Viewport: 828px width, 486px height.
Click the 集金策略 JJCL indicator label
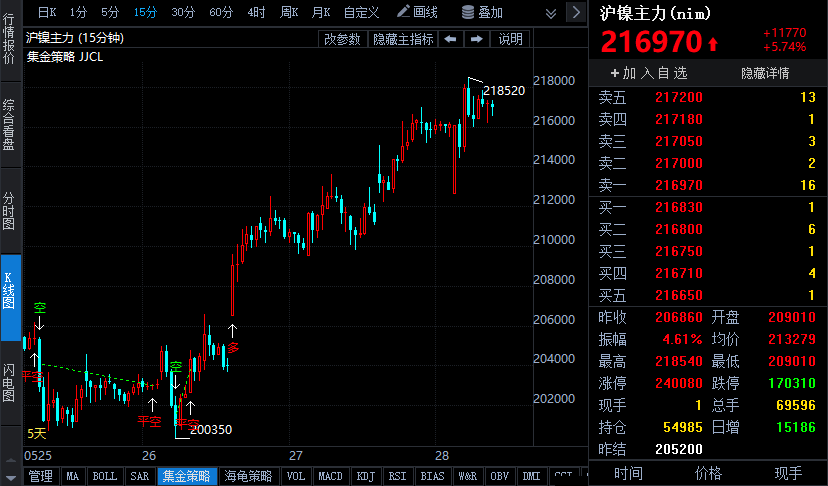(x=65, y=57)
